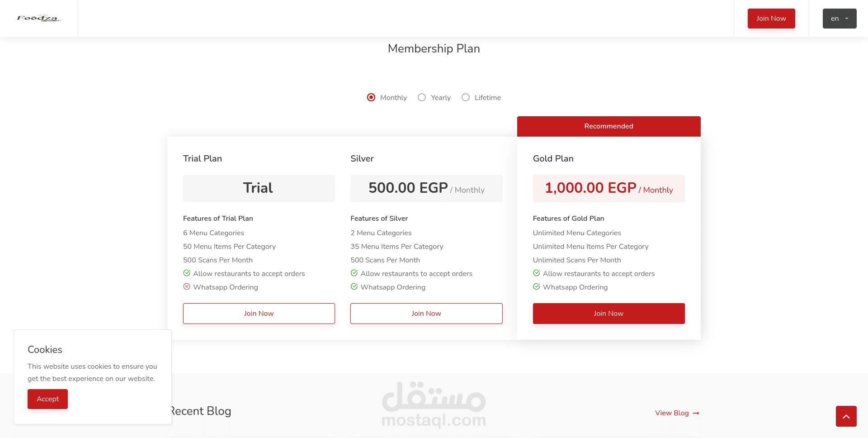Image resolution: width=868 pixels, height=438 pixels.
Task: Join the Silver plan
Action: (426, 314)
